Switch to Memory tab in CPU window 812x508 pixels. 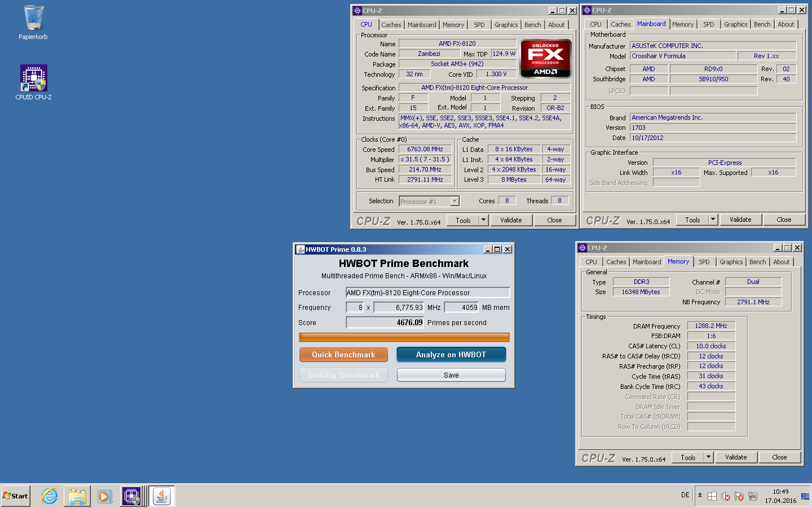pyautogui.click(x=453, y=25)
